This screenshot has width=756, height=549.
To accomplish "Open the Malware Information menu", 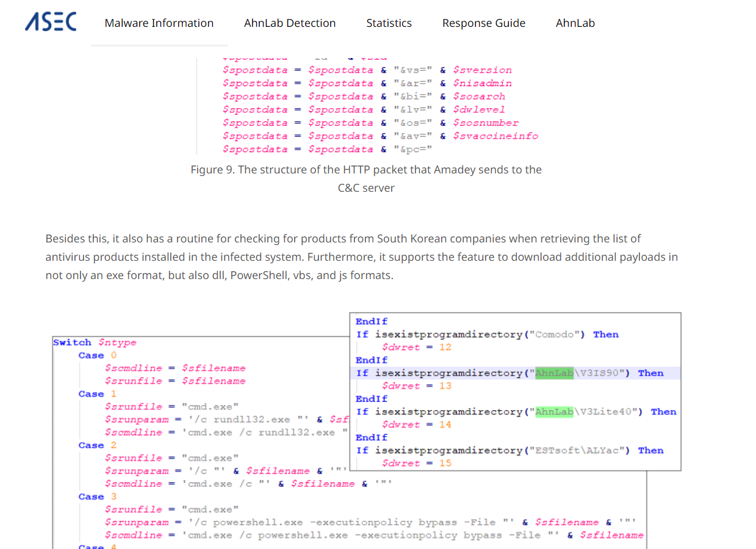I will pyautogui.click(x=159, y=23).
